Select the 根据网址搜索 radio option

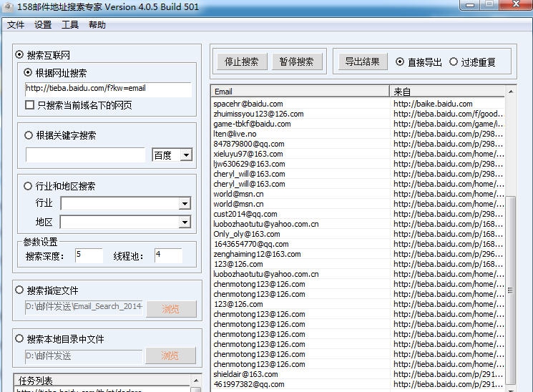[28, 72]
